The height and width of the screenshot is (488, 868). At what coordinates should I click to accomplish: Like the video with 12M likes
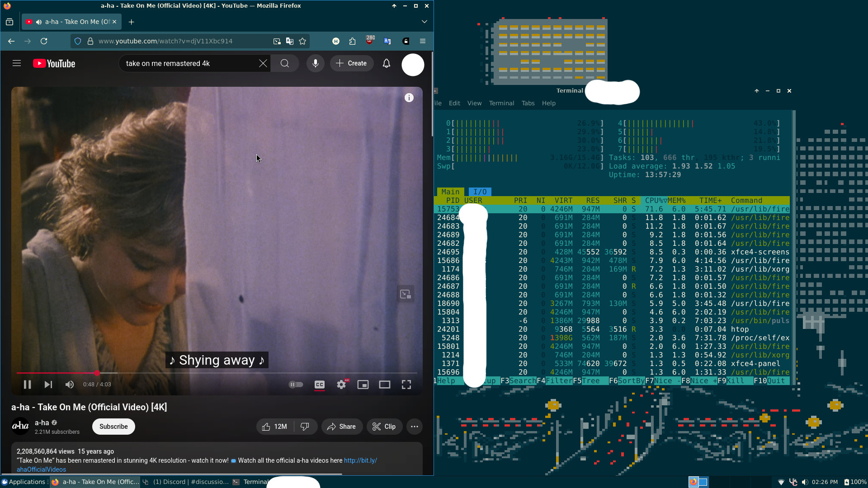tap(275, 427)
